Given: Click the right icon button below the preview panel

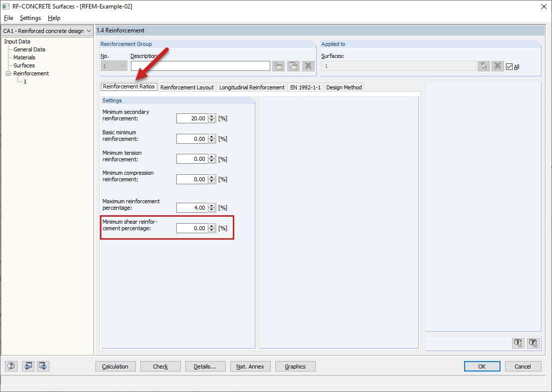Looking at the screenshot, I should (x=534, y=343).
